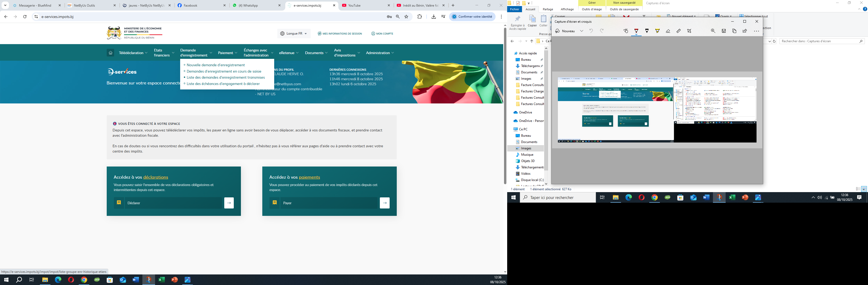The width and height of the screenshot is (868, 285).
Task: Expand the Télédéclaration menu
Action: point(133,53)
